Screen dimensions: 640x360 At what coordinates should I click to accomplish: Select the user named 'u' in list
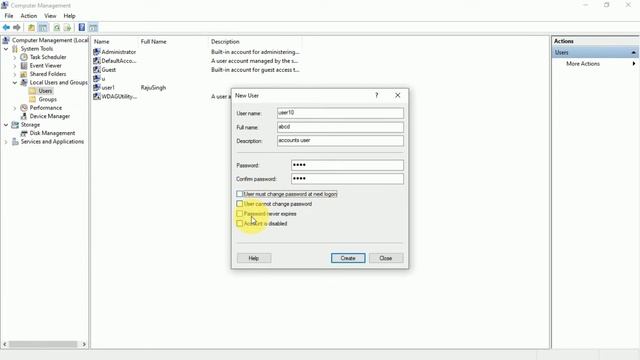pos(103,79)
